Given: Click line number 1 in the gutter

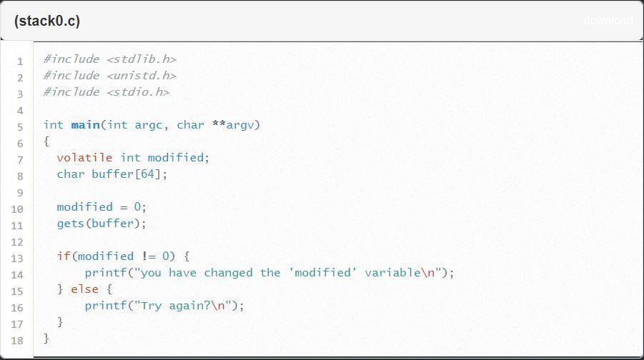Looking at the screenshot, I should pyautogui.click(x=20, y=61).
